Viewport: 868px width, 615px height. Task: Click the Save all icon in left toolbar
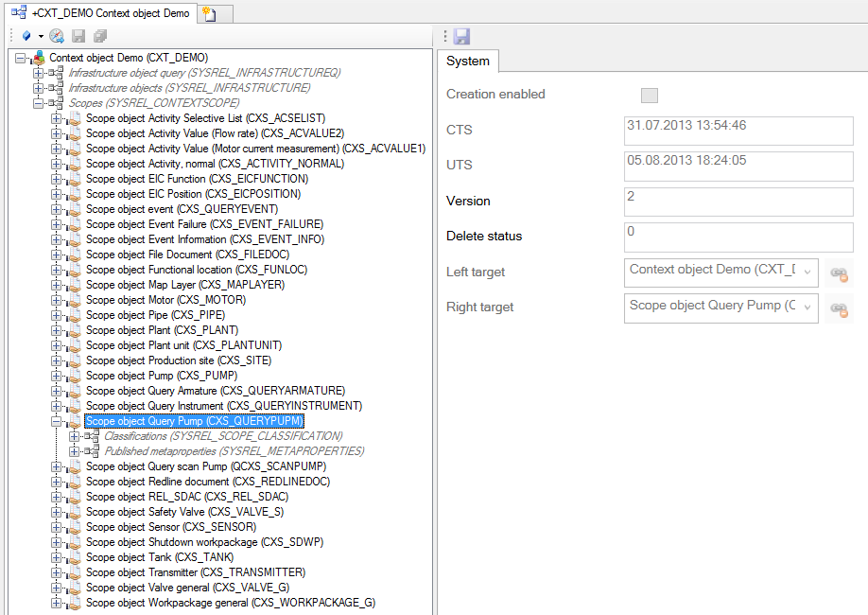(x=99, y=36)
